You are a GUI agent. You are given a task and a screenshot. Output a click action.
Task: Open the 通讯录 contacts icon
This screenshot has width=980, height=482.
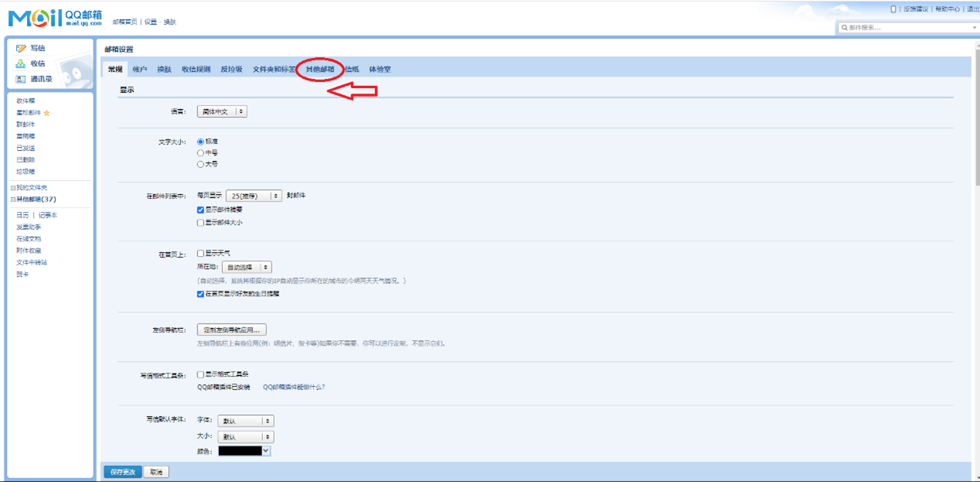pos(21,79)
